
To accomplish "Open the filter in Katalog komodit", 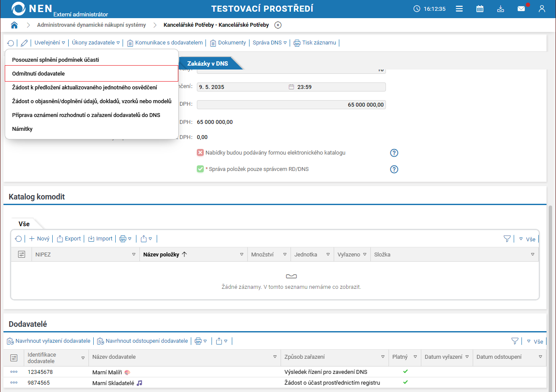I will (x=507, y=239).
